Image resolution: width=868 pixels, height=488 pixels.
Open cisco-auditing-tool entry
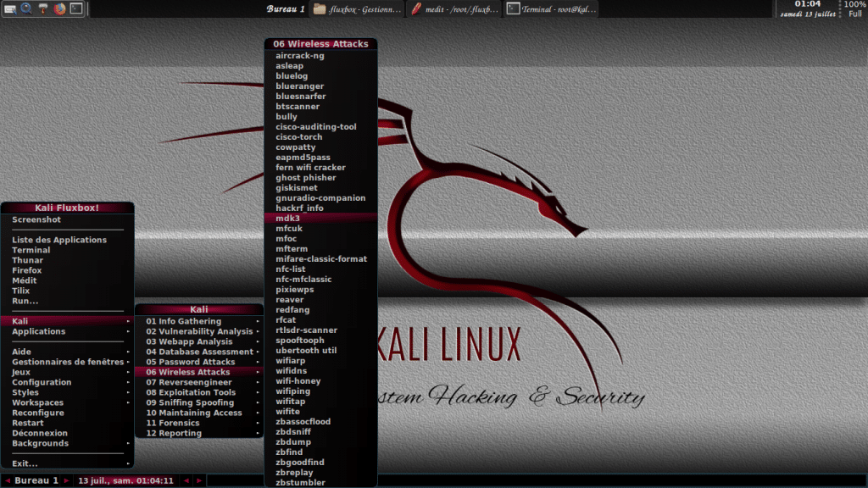[321, 127]
